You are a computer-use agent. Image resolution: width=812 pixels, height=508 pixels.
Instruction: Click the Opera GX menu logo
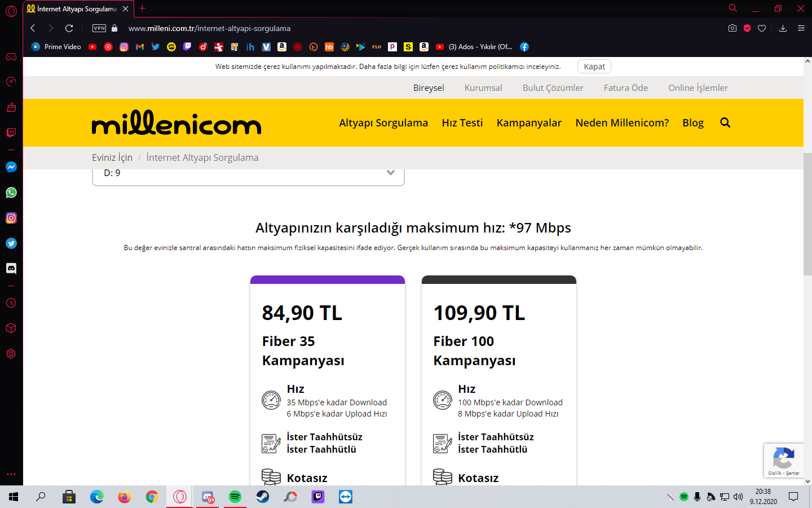[11, 11]
